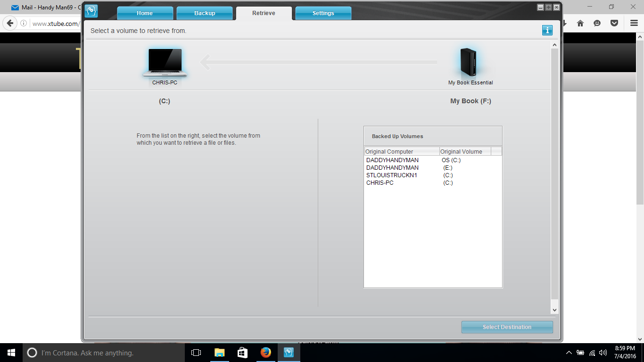Select the STLOUISTRUCKN1 computer row

pyautogui.click(x=433, y=175)
